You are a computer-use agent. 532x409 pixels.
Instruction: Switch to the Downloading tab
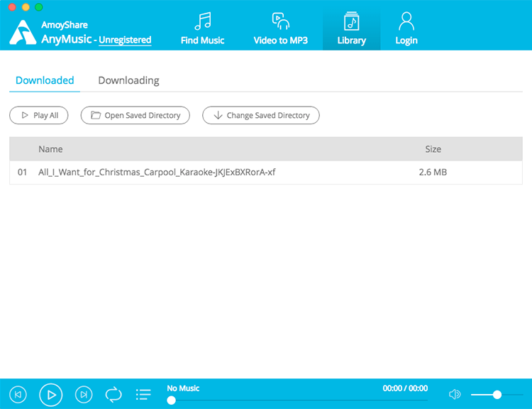tap(128, 80)
